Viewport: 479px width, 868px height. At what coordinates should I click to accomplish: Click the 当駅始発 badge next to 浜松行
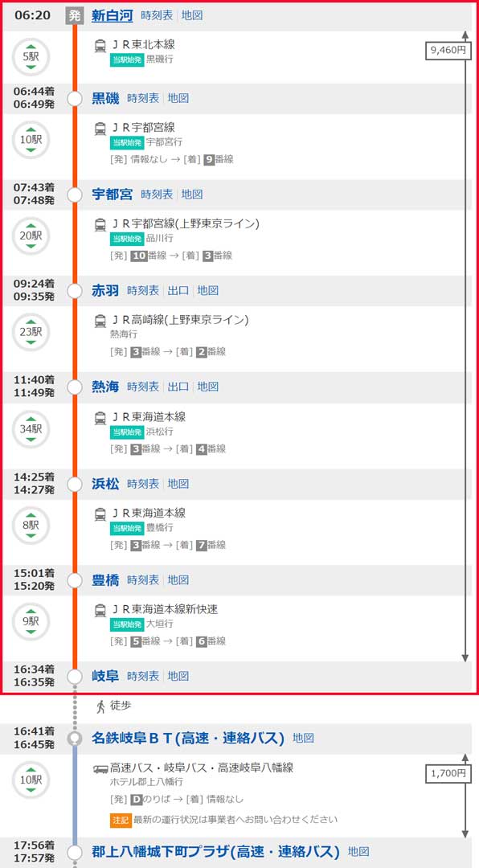127,432
